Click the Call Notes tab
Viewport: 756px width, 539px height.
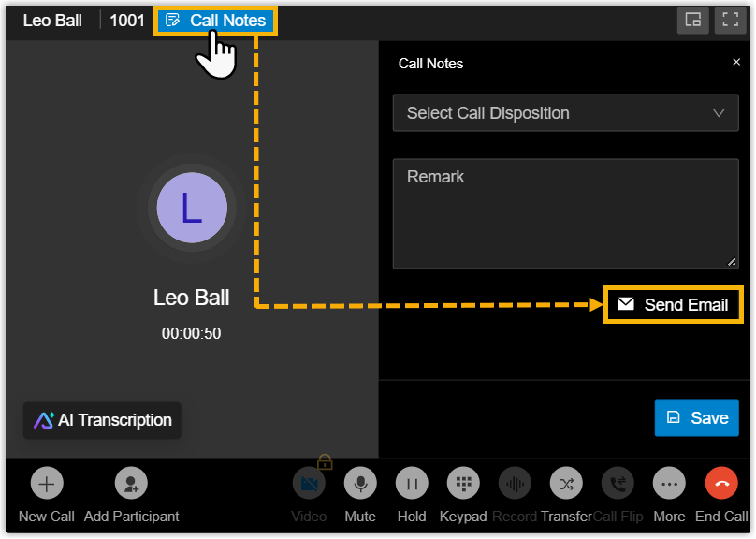point(216,21)
